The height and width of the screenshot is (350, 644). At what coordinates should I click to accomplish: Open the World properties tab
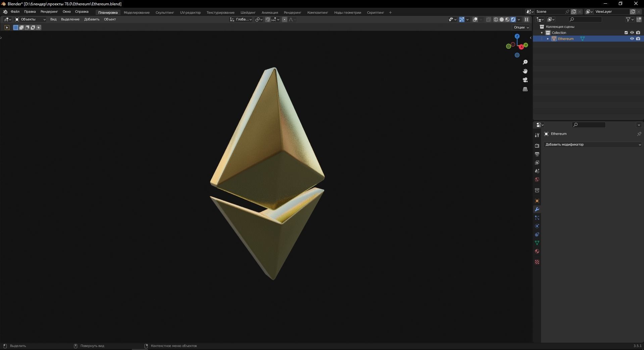(537, 179)
